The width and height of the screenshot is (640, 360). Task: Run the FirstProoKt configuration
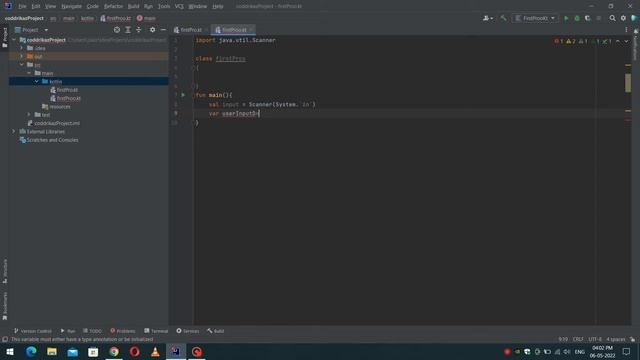tap(566, 18)
